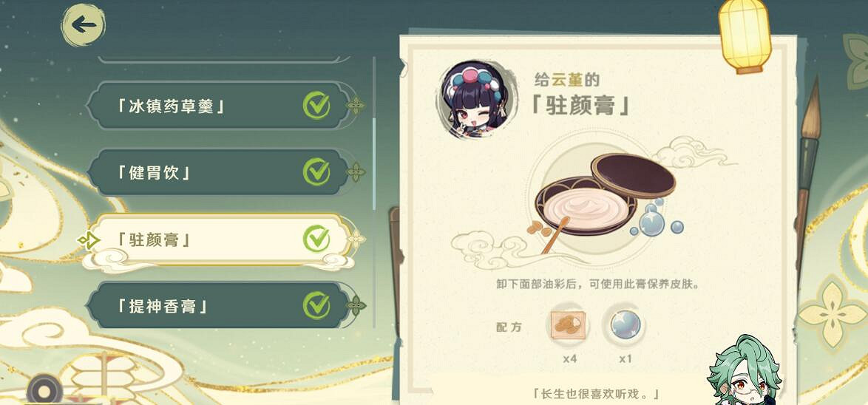Click the checkmark on 健胃饮
Screen dimensions: 868x405
tap(316, 172)
